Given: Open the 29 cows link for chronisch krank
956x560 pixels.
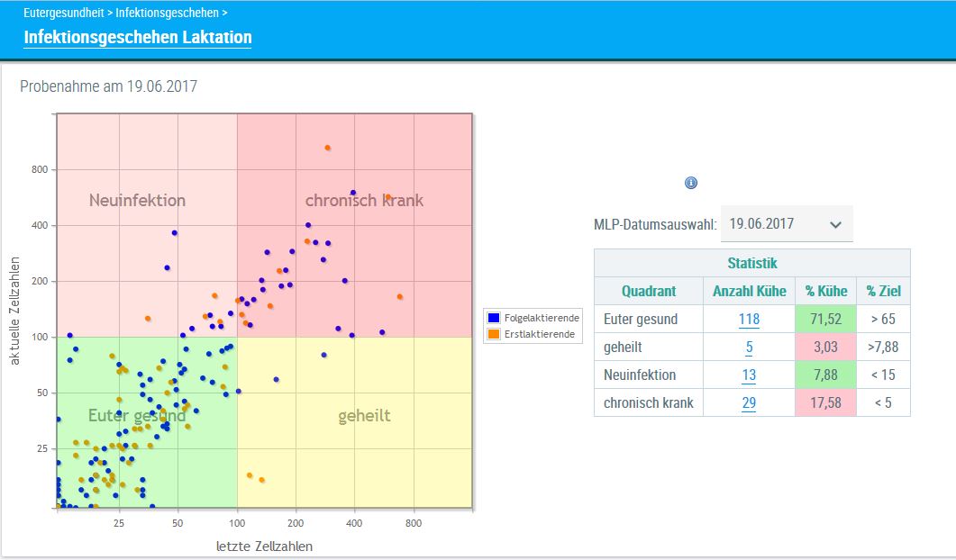Looking at the screenshot, I should [749, 402].
